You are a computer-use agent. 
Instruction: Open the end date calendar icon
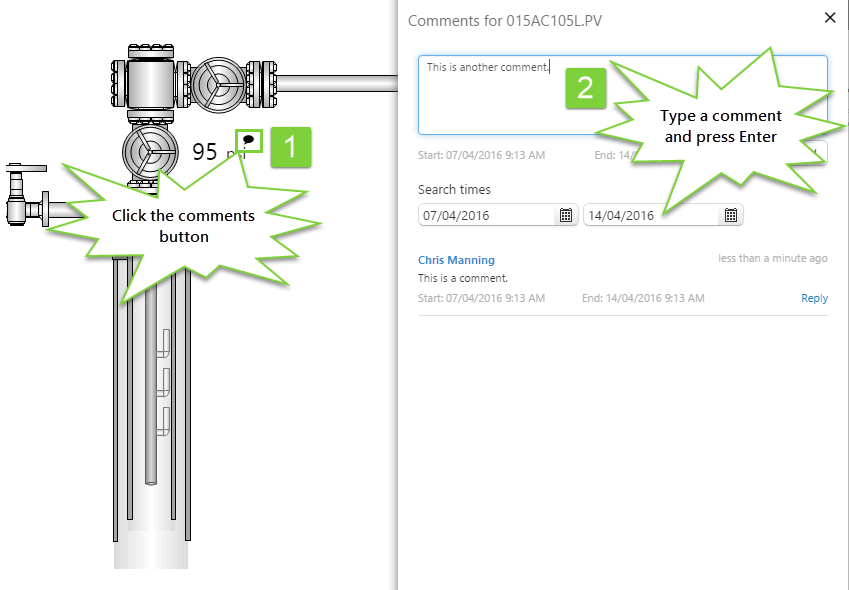pos(731,214)
